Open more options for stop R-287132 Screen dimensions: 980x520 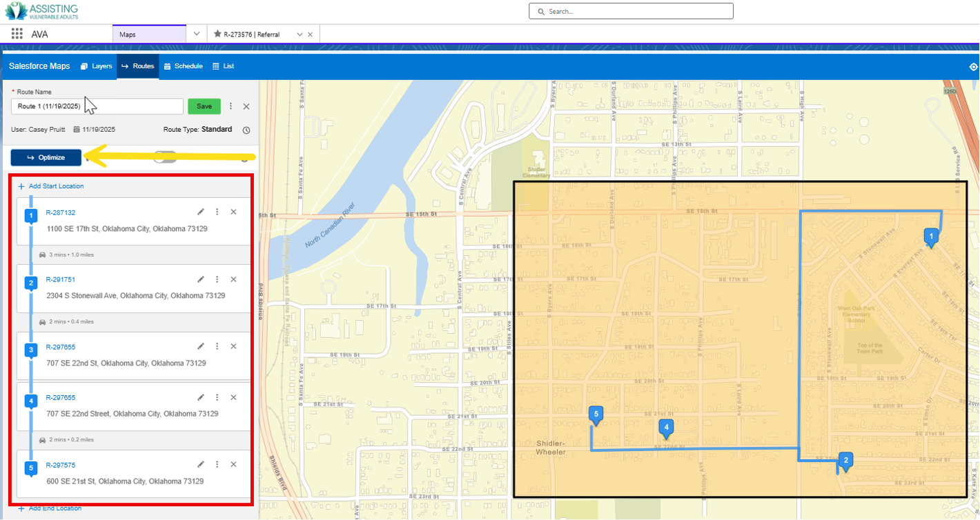[x=217, y=212]
